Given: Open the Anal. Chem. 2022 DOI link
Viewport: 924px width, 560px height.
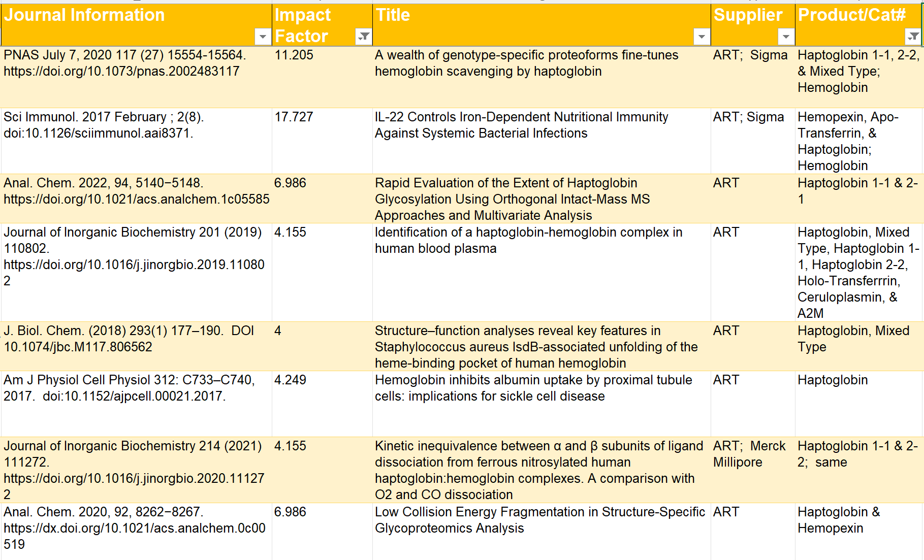Looking at the screenshot, I should (136, 200).
